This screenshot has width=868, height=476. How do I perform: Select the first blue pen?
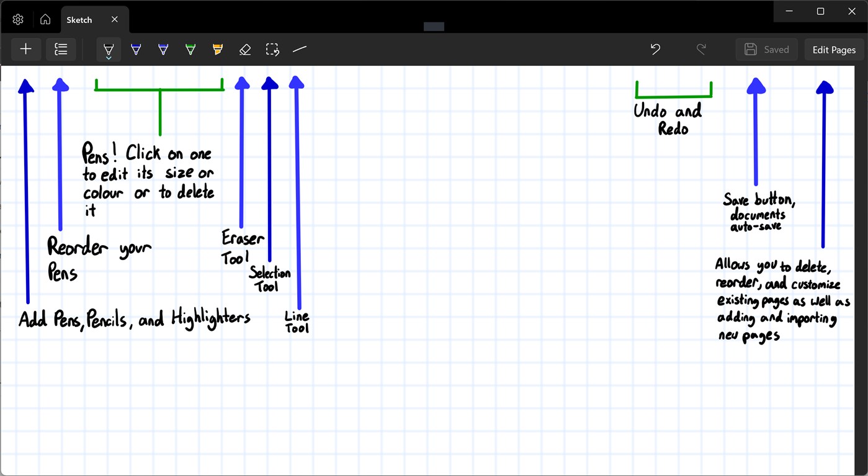pyautogui.click(x=135, y=49)
